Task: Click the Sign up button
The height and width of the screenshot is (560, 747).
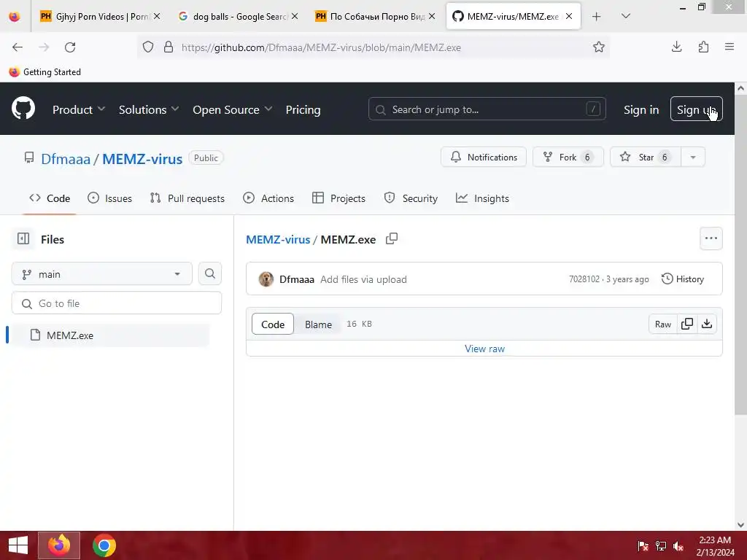Action: click(x=696, y=109)
